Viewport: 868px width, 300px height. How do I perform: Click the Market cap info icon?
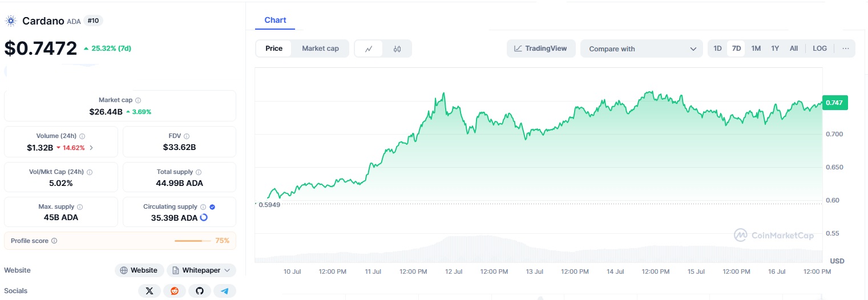pos(138,100)
